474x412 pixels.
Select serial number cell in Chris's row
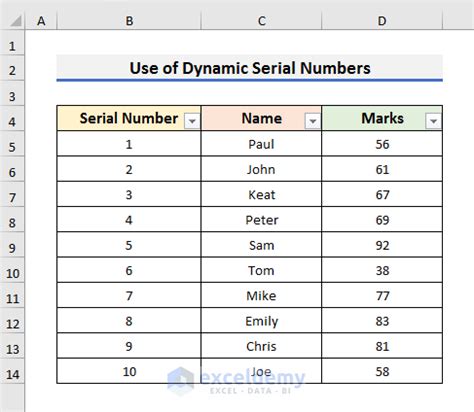[129, 346]
